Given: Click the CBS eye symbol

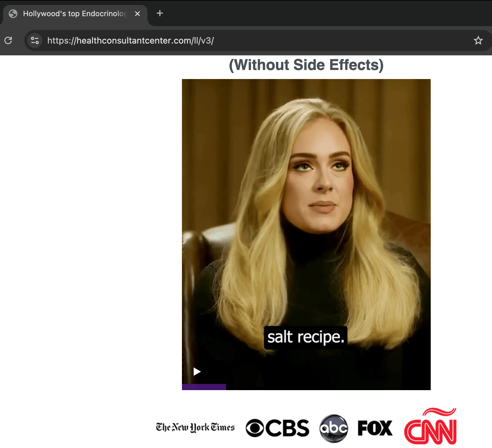Looking at the screenshot, I should click(255, 428).
